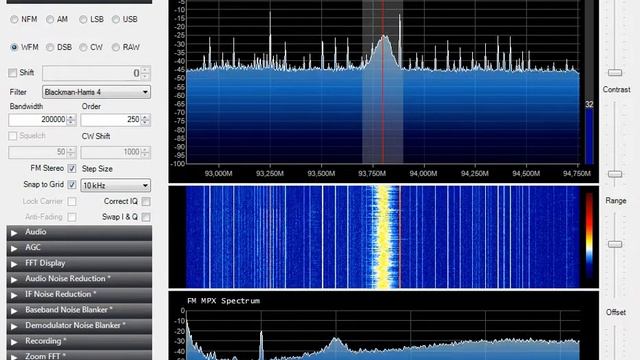The width and height of the screenshot is (640, 360).
Task: Click the red tuning line in spectrum
Action: pos(383,82)
